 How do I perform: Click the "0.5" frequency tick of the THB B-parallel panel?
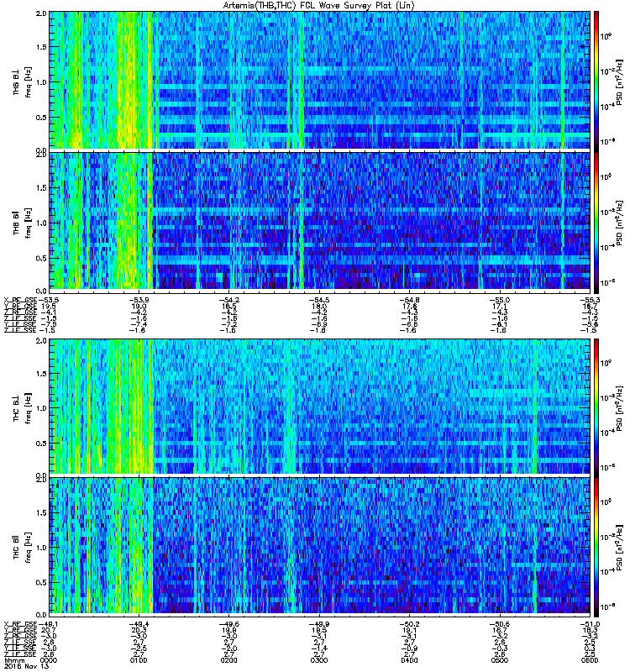click(x=41, y=259)
